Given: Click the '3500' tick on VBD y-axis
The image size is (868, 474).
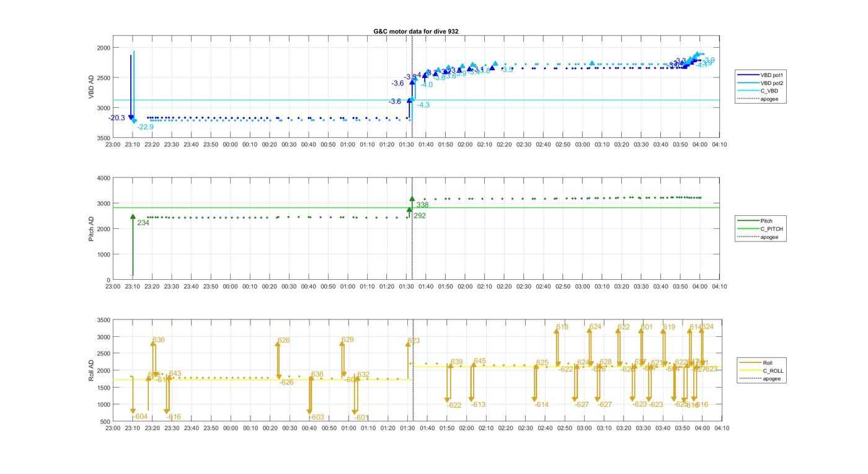Looking at the screenshot, I should point(104,138).
